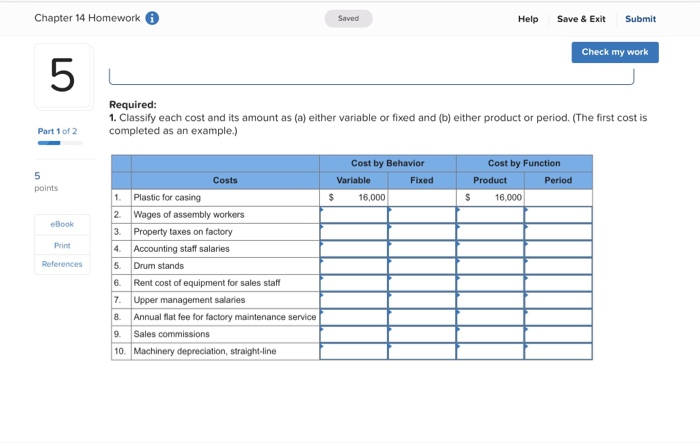Click the Check my work button
700x446 pixels.
tap(615, 52)
